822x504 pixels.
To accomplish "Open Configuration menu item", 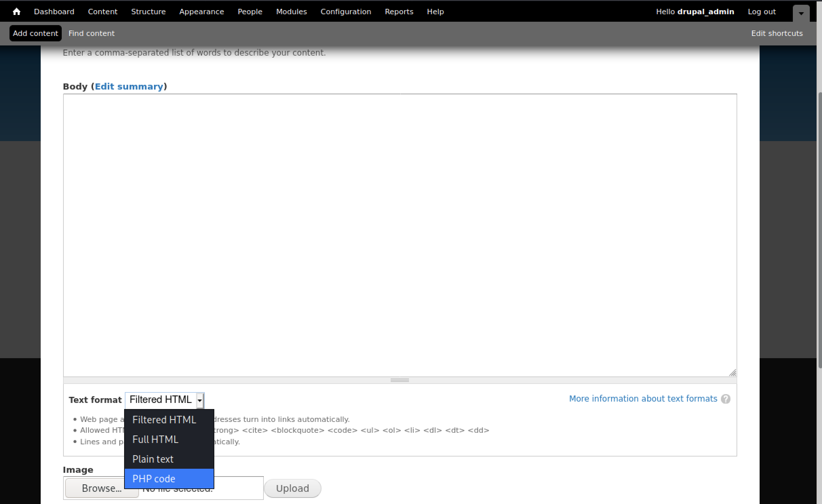I will point(346,12).
